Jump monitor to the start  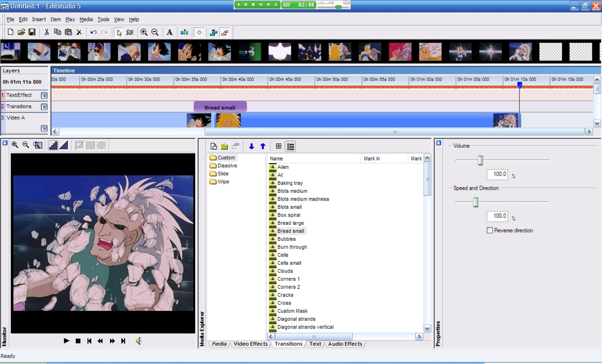(89, 341)
